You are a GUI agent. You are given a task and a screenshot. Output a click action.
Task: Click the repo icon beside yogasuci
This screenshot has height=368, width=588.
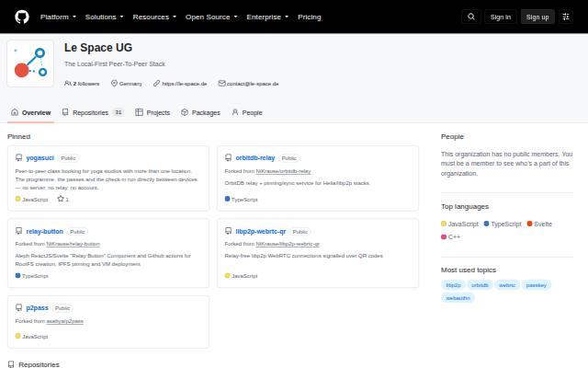[18, 157]
